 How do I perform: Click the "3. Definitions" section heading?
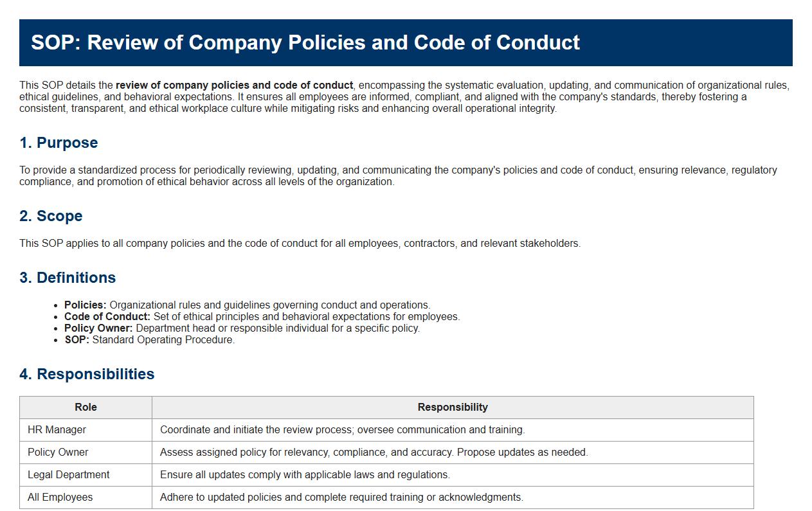[x=68, y=278]
